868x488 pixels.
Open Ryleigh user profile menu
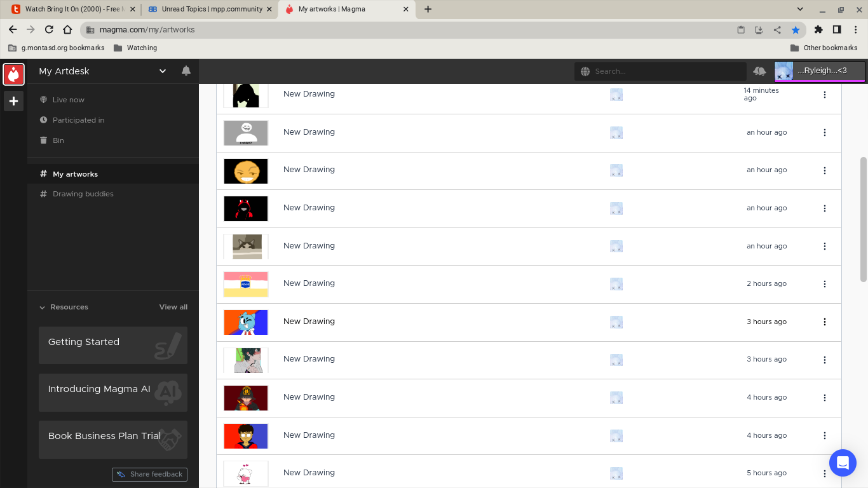820,71
